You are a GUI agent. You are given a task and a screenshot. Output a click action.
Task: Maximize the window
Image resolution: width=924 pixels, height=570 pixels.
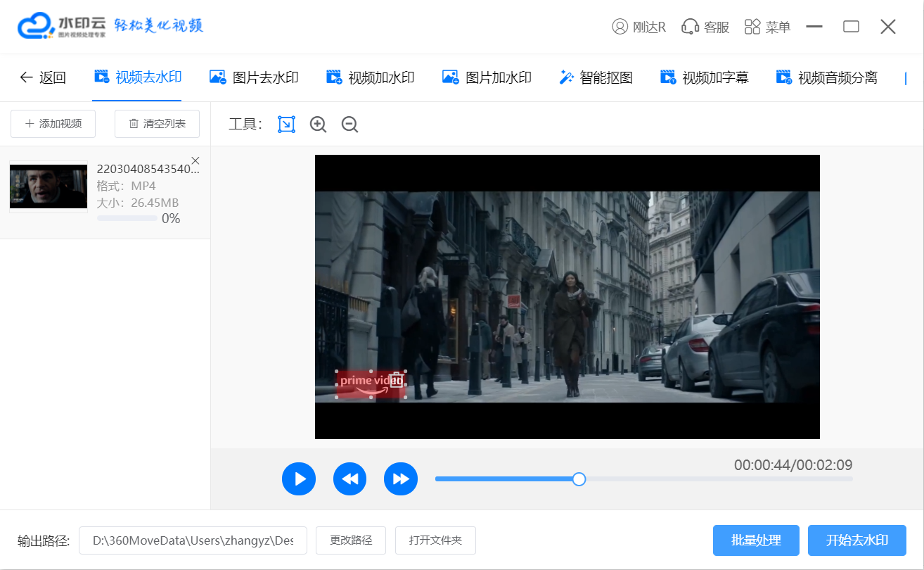[851, 27]
